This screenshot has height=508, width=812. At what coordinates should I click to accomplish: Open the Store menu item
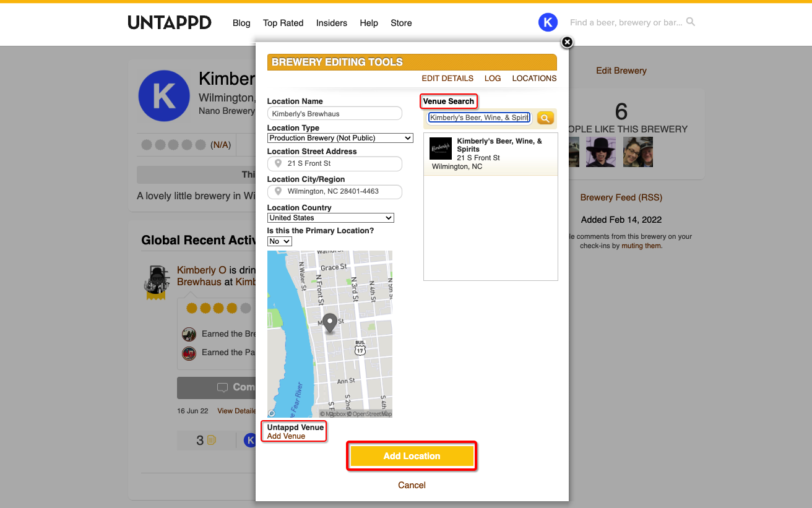pos(401,23)
